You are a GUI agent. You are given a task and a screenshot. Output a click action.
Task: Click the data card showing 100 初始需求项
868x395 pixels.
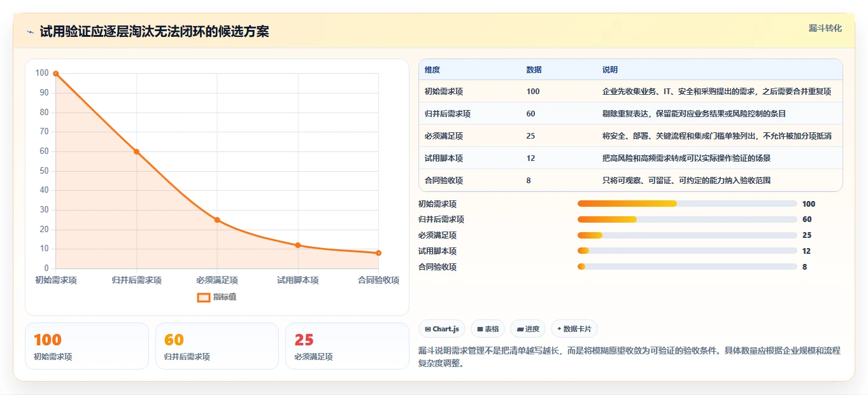pyautogui.click(x=87, y=346)
